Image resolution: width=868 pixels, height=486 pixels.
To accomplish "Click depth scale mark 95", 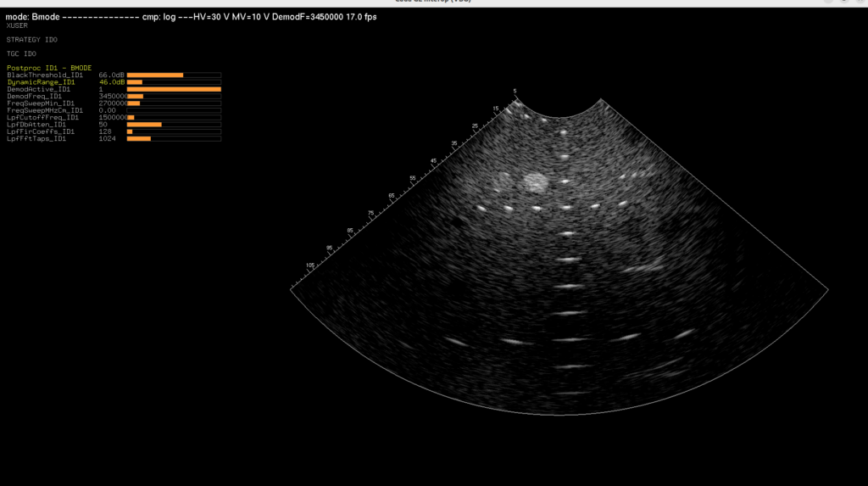I will [330, 249].
